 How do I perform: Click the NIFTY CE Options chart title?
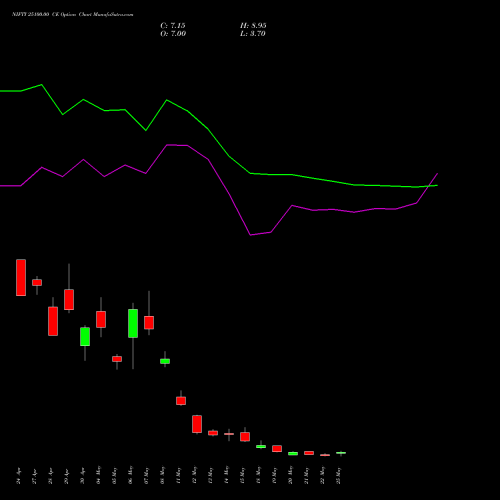tap(73, 15)
